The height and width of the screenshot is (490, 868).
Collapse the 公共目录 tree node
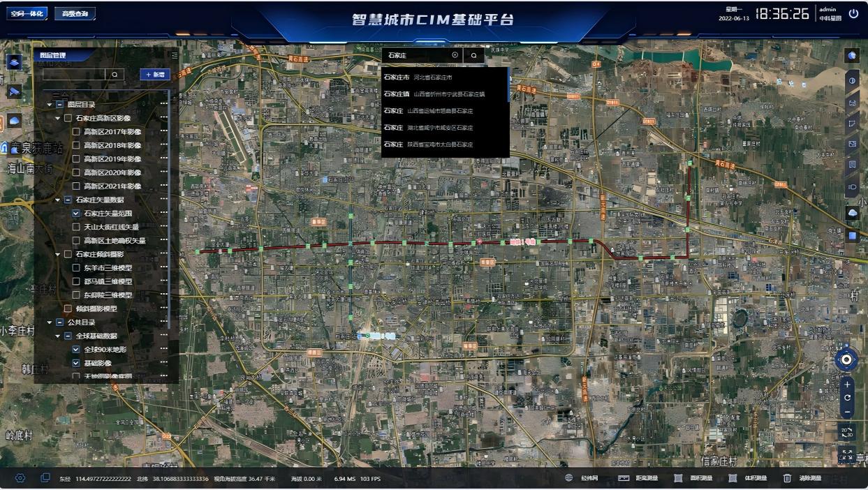click(50, 322)
